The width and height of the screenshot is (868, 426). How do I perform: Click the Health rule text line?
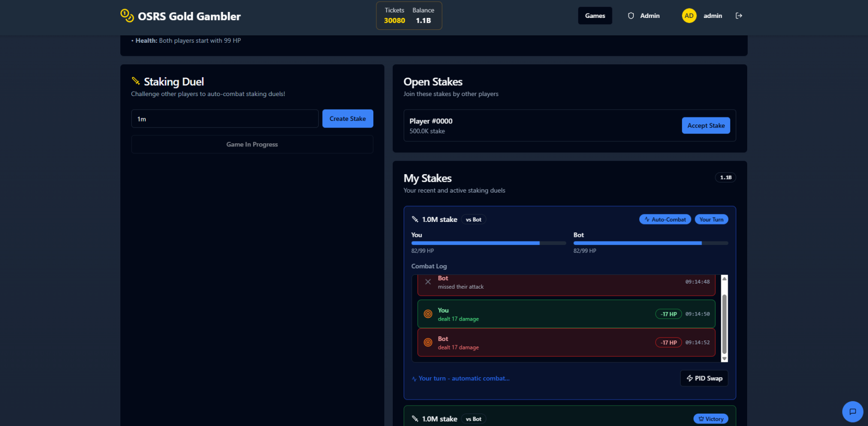click(186, 41)
